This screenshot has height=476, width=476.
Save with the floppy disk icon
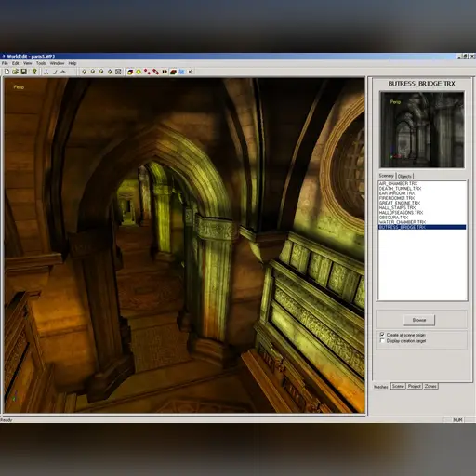click(x=23, y=72)
